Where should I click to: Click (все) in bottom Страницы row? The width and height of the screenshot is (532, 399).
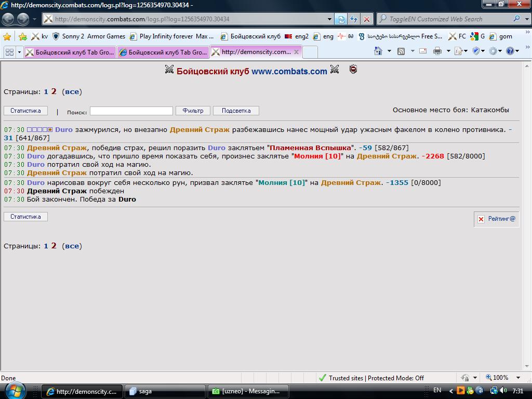pos(72,246)
